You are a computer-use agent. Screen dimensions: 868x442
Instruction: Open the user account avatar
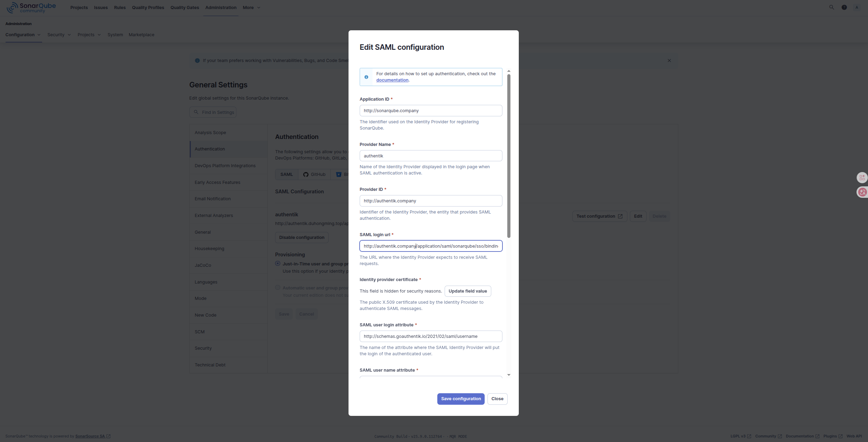[857, 7]
